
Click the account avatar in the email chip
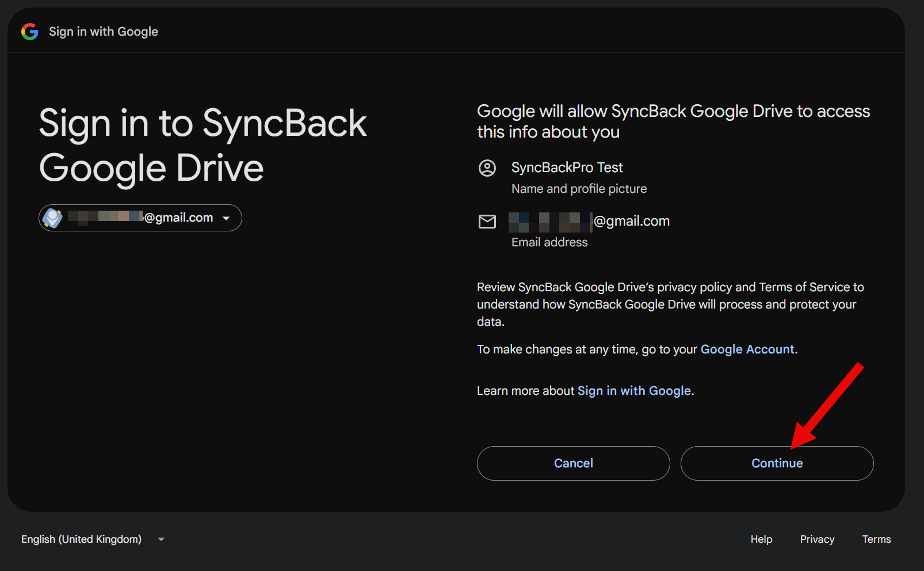(x=53, y=218)
